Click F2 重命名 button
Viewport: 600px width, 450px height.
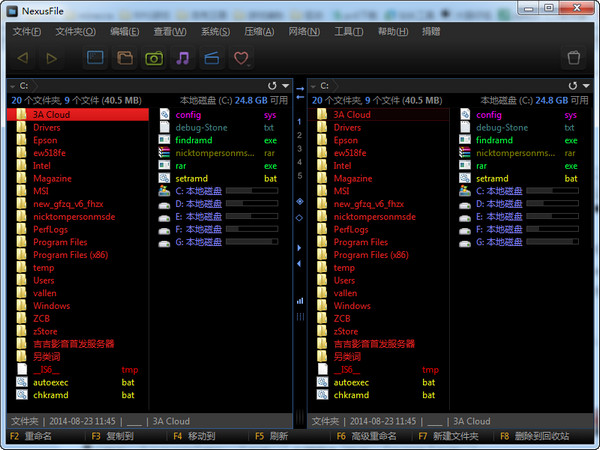[34, 437]
